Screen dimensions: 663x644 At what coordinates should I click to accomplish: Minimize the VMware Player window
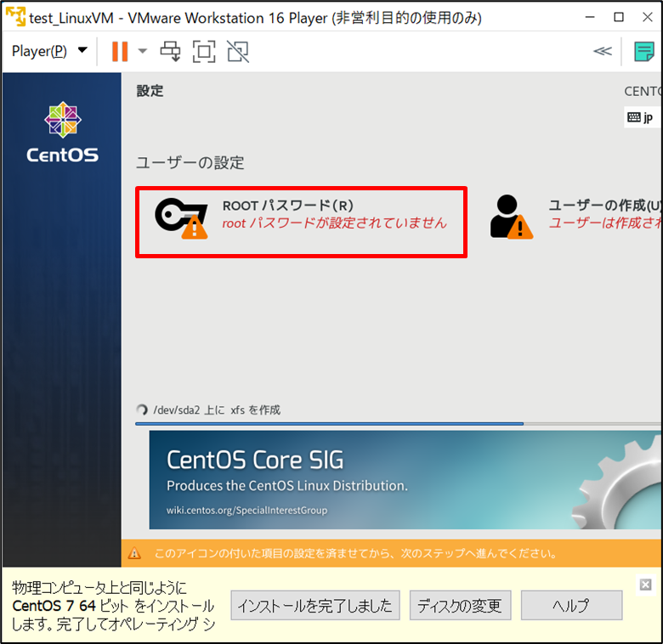[590, 17]
